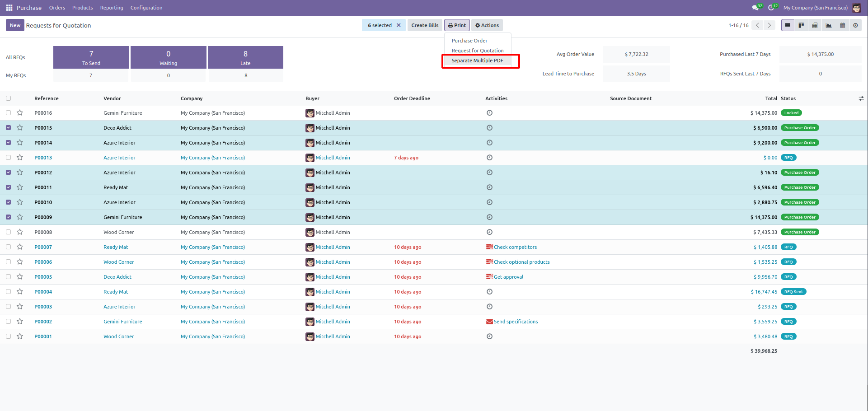
Task: Open the Reporting menu
Action: [112, 8]
